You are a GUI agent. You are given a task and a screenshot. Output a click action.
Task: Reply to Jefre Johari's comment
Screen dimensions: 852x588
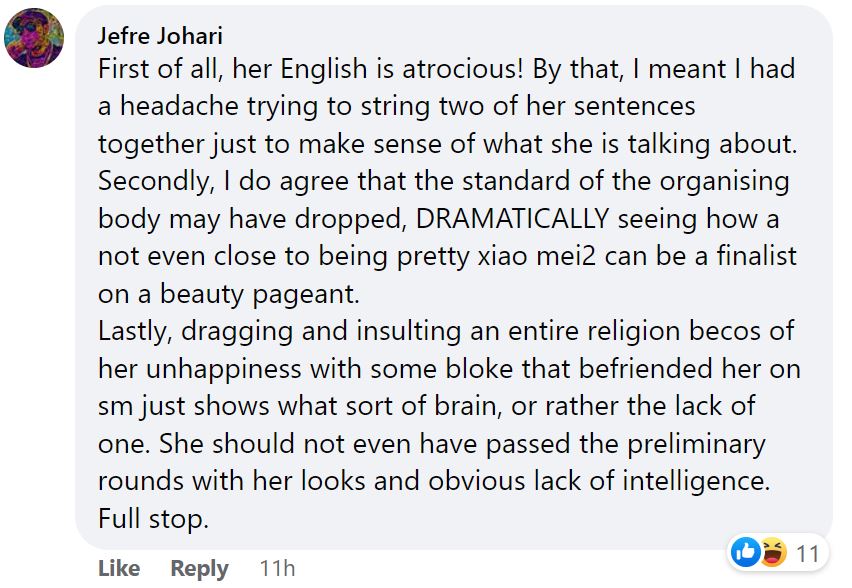[199, 568]
